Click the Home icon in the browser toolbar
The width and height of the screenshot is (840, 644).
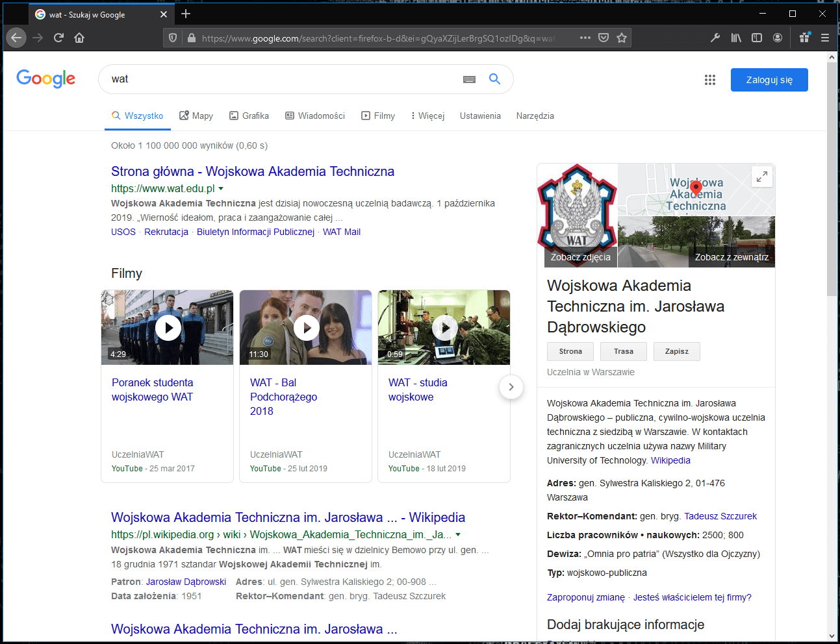coord(79,38)
